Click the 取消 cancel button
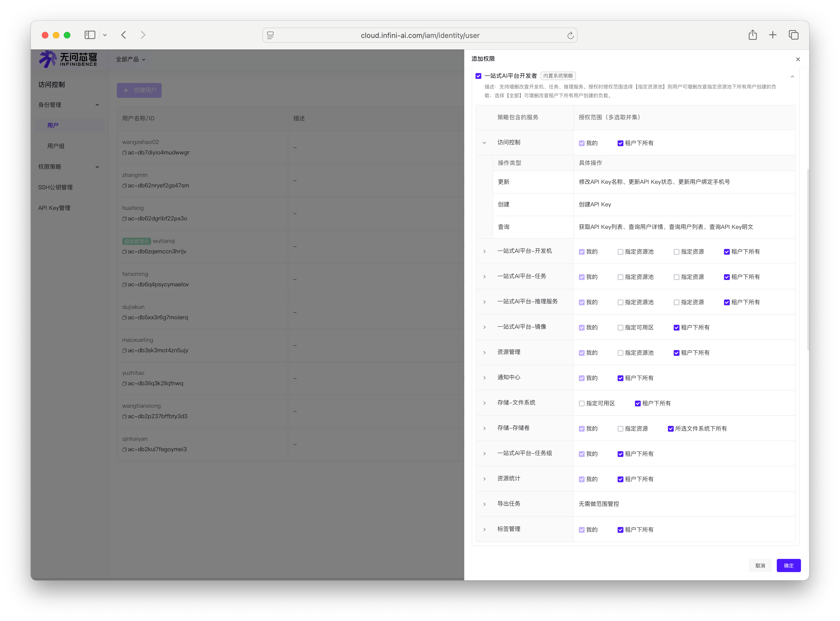The image size is (840, 621). pyautogui.click(x=760, y=565)
